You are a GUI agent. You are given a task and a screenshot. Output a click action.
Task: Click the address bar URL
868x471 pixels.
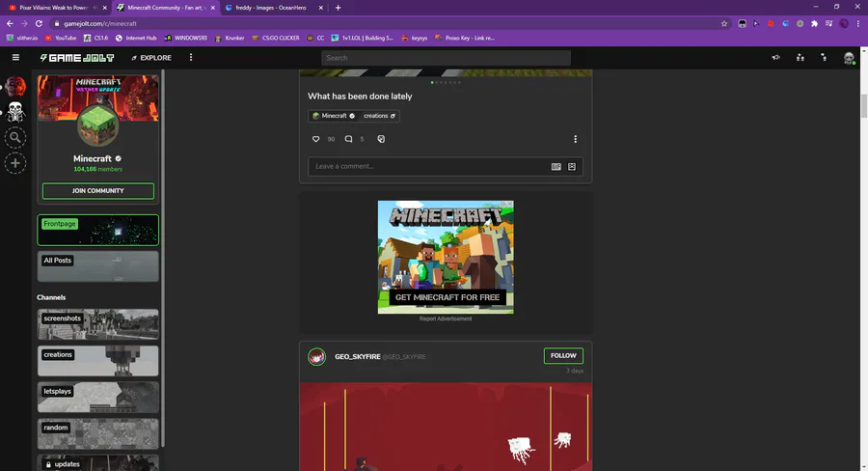(x=100, y=24)
